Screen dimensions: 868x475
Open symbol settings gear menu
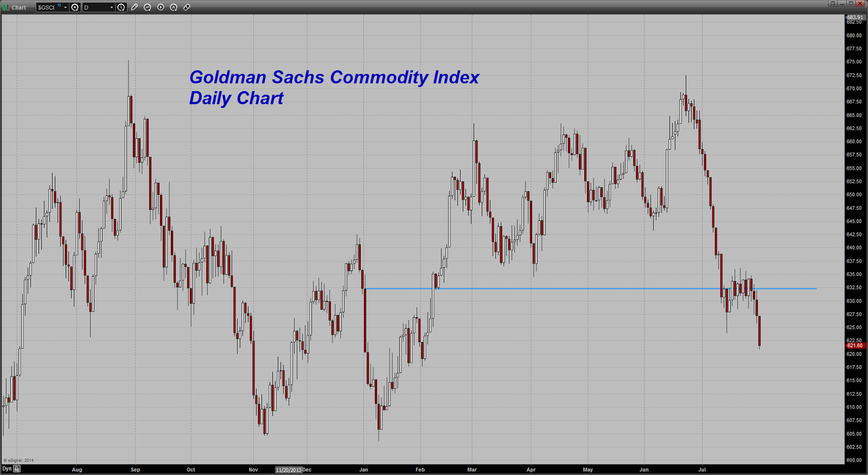click(x=75, y=7)
